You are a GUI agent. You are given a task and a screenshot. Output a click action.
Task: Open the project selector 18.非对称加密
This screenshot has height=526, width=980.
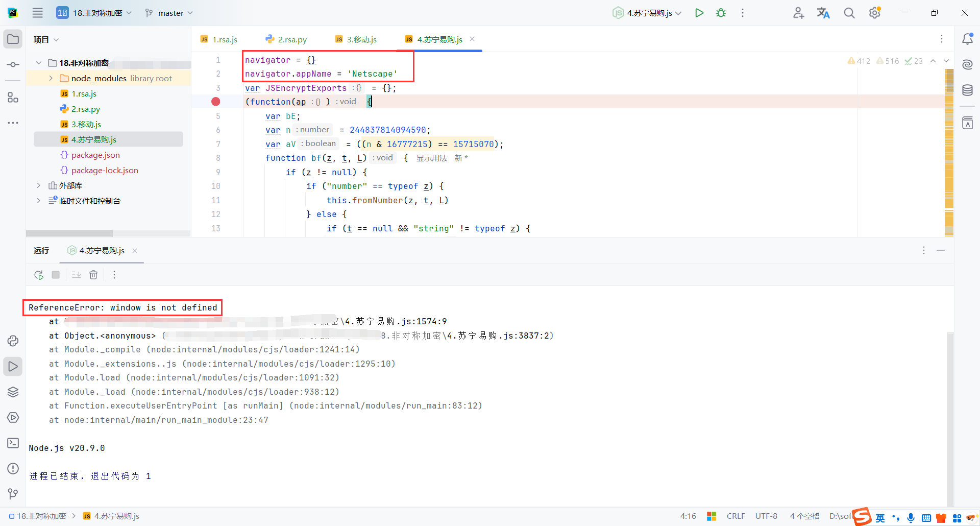(94, 13)
